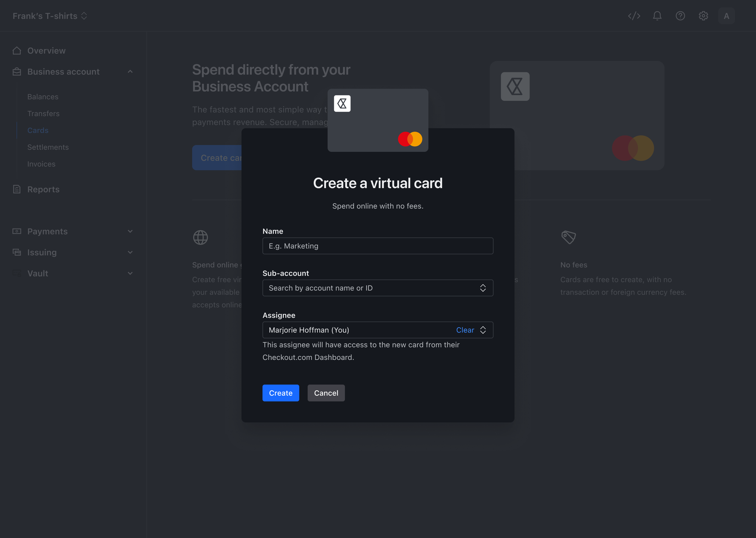Open the Sub-account search dropdown
756x538 pixels.
pyautogui.click(x=378, y=288)
